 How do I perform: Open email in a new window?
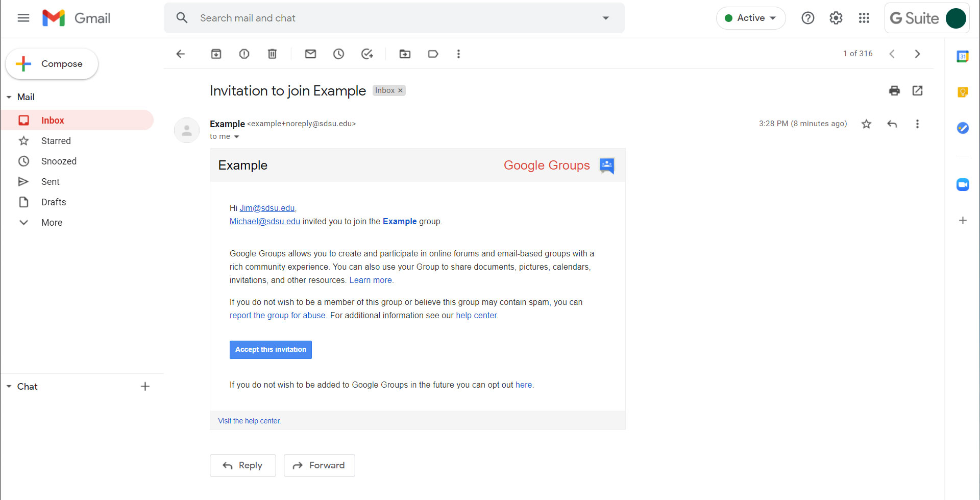917,90
